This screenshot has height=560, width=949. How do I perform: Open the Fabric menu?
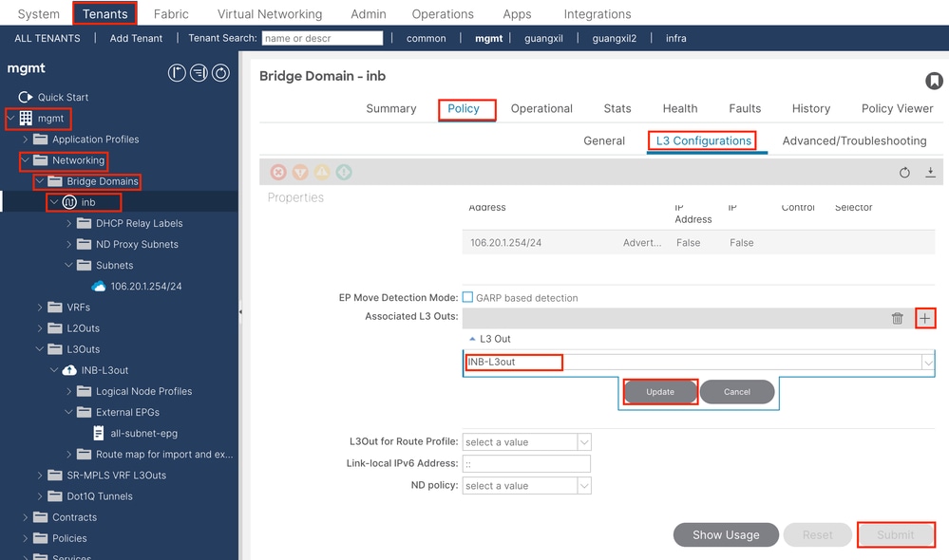(171, 14)
